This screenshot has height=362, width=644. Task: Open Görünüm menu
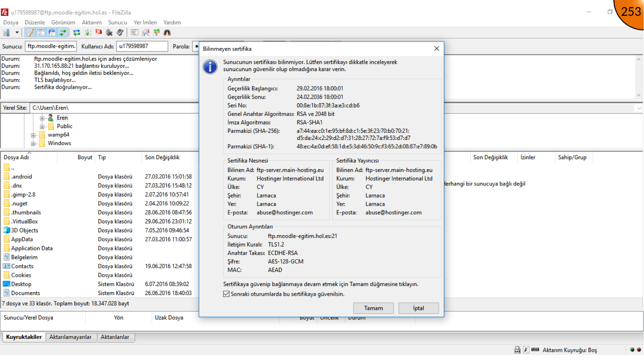[63, 22]
